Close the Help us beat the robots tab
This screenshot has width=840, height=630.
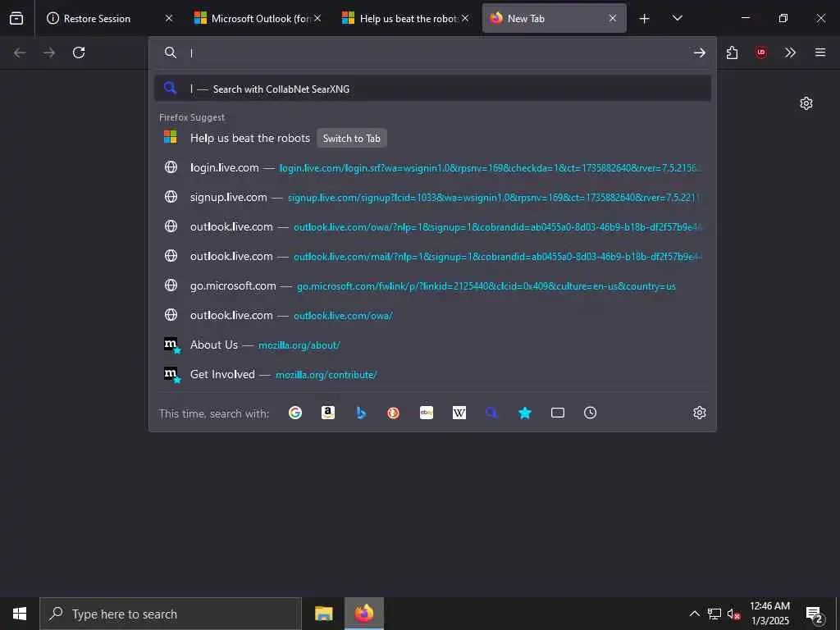[465, 18]
